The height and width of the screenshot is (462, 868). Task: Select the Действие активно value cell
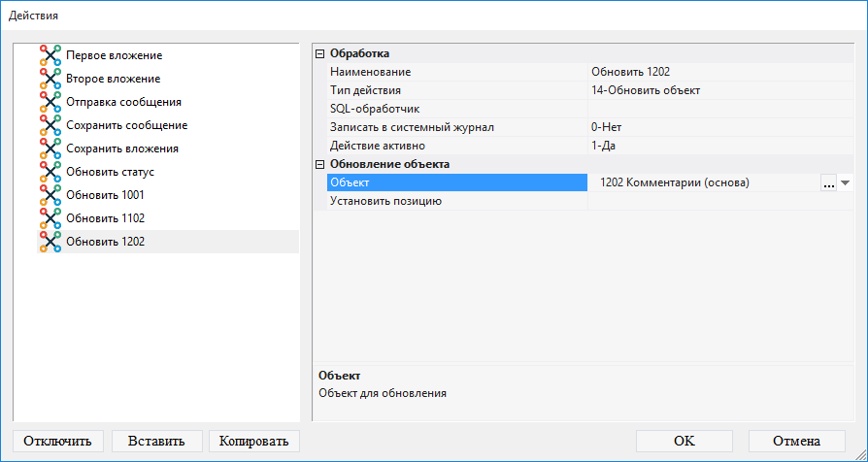(x=718, y=146)
